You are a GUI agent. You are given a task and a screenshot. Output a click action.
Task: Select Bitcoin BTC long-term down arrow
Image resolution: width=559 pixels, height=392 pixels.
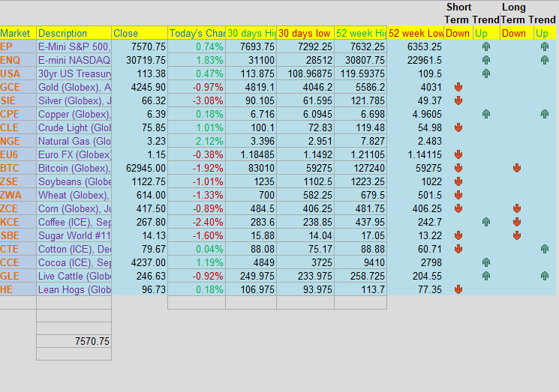tap(517, 168)
